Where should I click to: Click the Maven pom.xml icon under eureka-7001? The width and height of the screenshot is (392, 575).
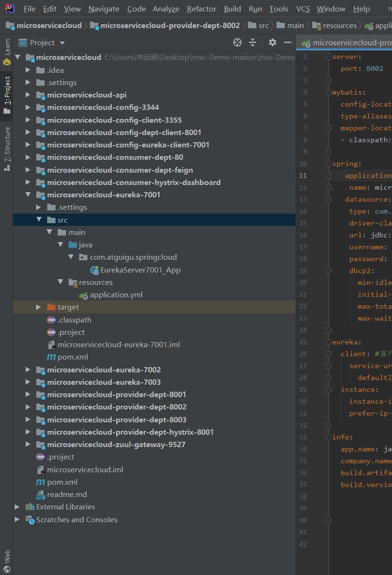(x=51, y=357)
